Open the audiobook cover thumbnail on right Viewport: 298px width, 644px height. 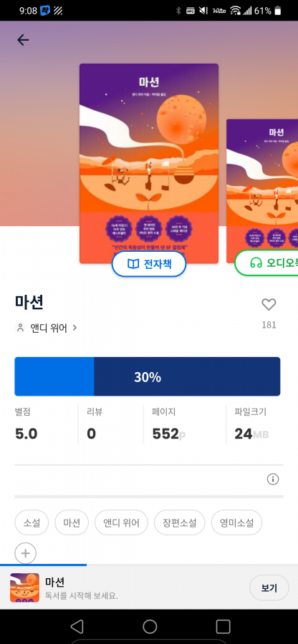pos(262,191)
